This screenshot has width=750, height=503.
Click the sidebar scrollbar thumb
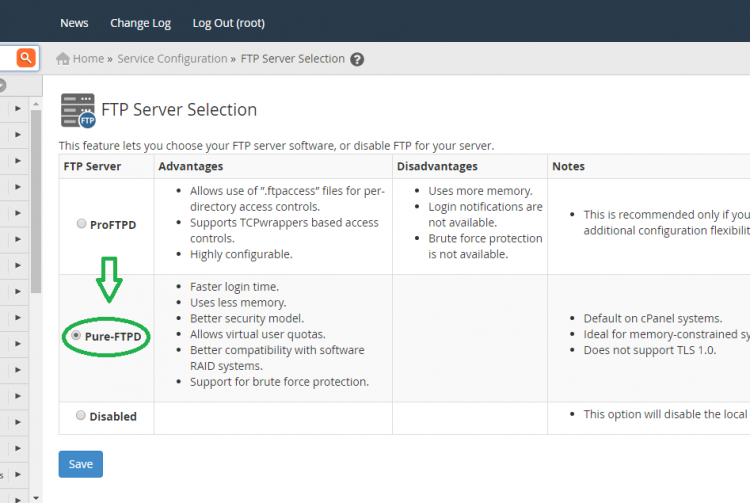click(36, 201)
